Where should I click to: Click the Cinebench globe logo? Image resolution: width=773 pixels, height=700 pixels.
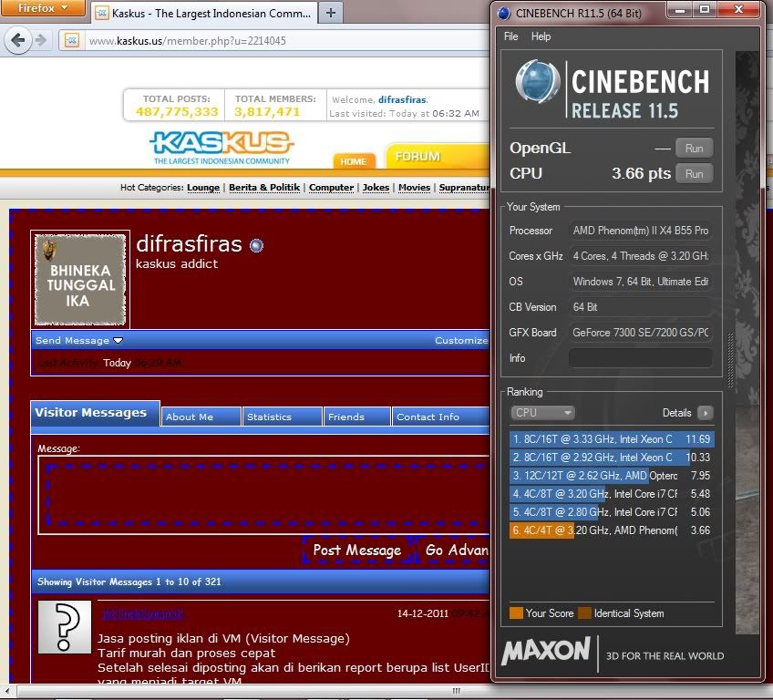coord(537,81)
